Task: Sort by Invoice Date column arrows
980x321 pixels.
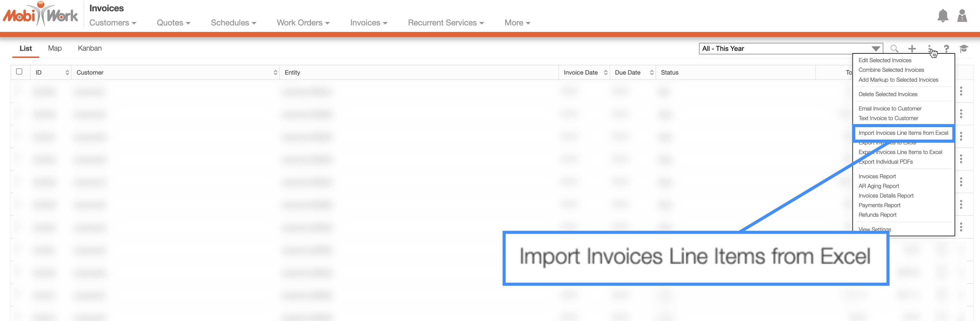Action: point(605,72)
